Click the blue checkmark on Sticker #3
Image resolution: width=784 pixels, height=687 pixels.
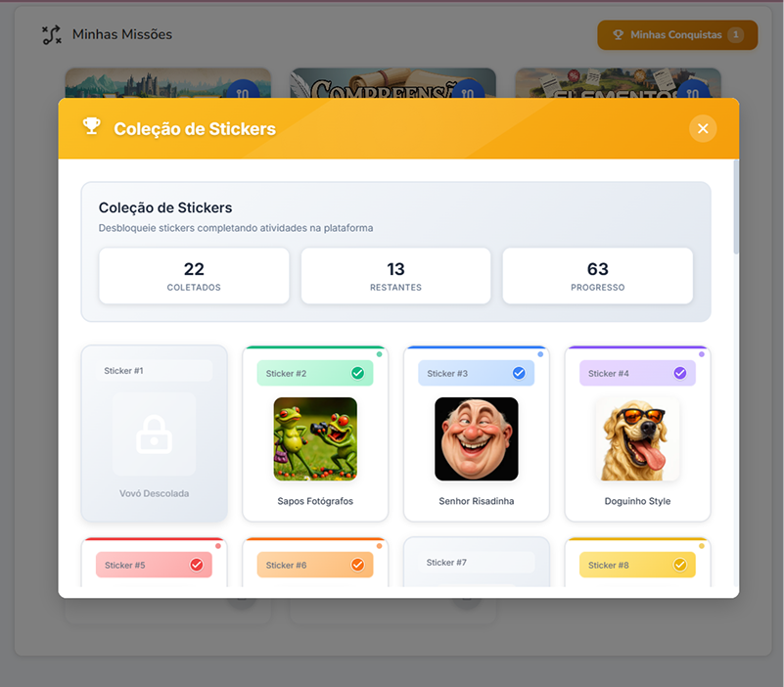519,373
